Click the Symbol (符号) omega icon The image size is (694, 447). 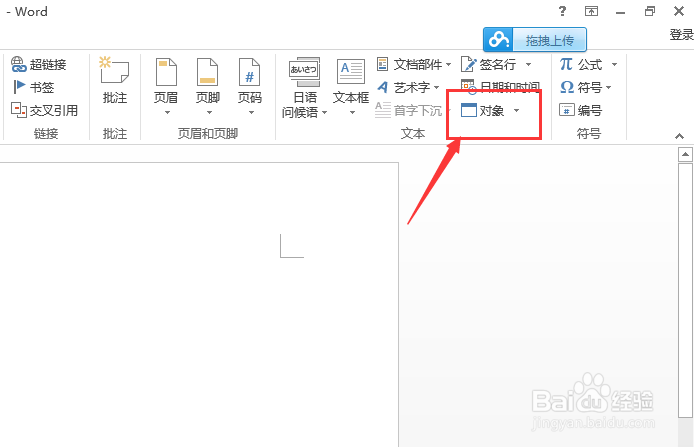pyautogui.click(x=567, y=87)
